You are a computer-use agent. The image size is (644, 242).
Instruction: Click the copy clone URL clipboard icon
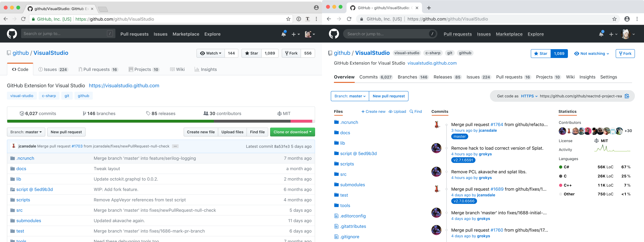pyautogui.click(x=627, y=96)
